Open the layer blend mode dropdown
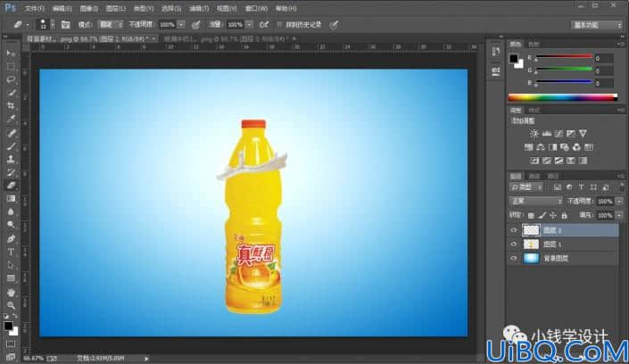This screenshot has height=364, width=629. point(535,201)
